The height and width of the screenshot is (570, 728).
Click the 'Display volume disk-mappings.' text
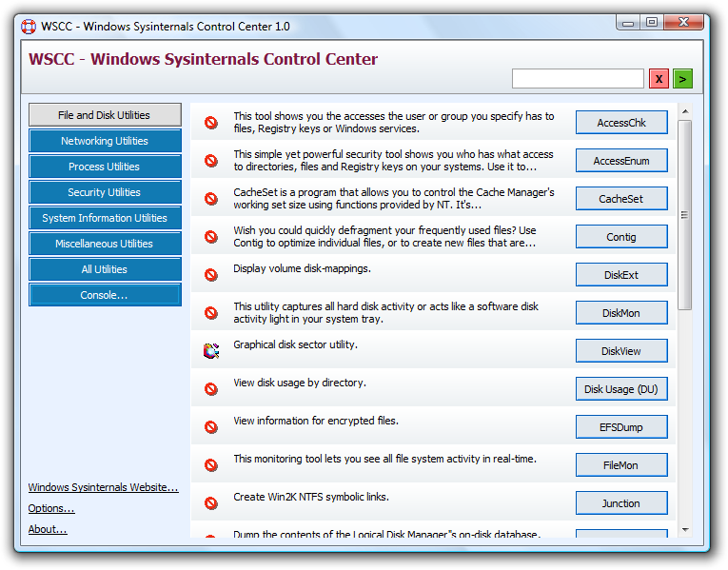(x=302, y=268)
